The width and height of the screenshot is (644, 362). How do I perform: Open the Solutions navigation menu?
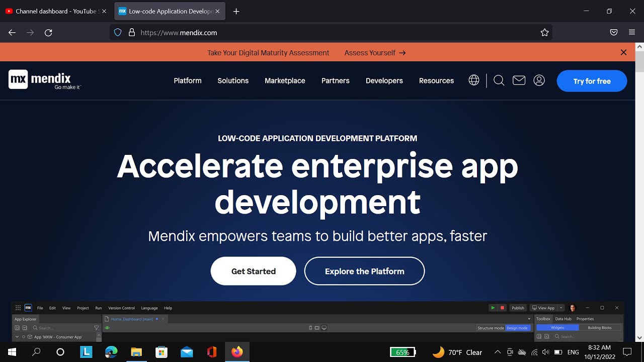tap(233, 80)
